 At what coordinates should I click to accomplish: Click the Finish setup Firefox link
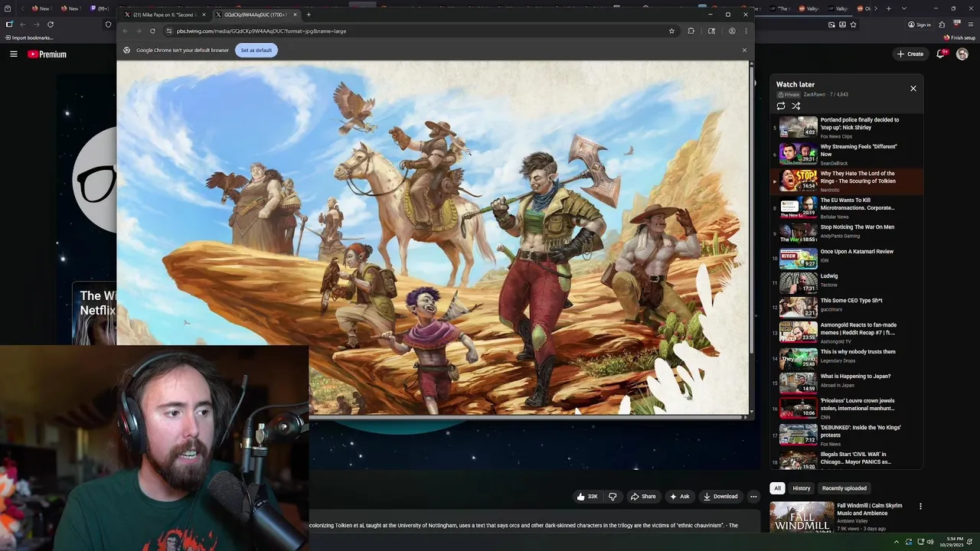coord(960,37)
